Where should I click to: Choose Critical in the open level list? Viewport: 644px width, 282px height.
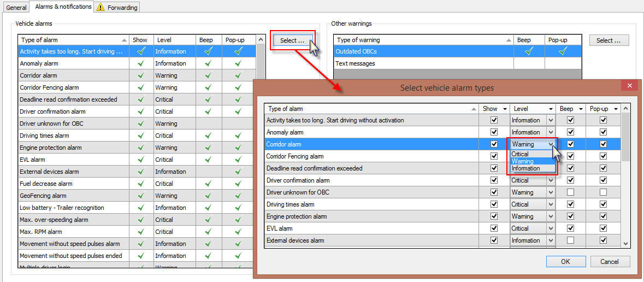point(520,154)
